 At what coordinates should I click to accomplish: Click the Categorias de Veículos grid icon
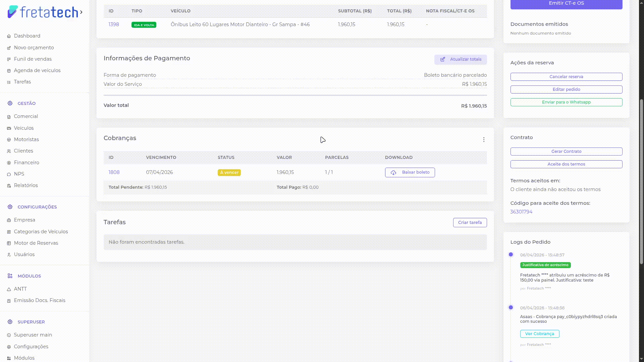coord(9,232)
